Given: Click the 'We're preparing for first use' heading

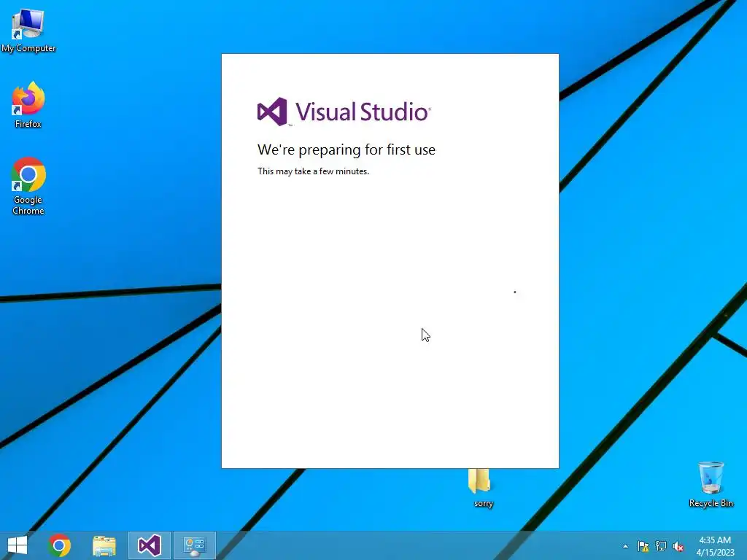Looking at the screenshot, I should tap(347, 149).
